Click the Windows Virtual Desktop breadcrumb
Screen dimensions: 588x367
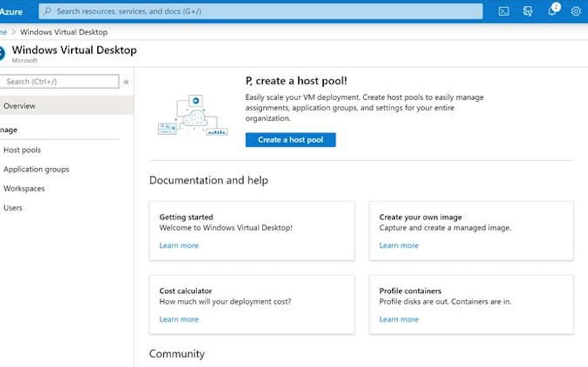pyautogui.click(x=64, y=32)
